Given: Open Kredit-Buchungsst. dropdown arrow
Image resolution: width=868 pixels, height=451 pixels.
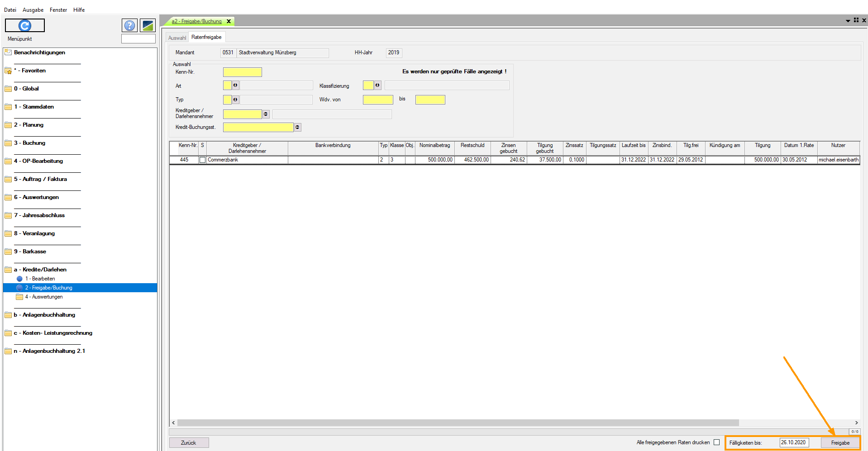Looking at the screenshot, I should (297, 128).
